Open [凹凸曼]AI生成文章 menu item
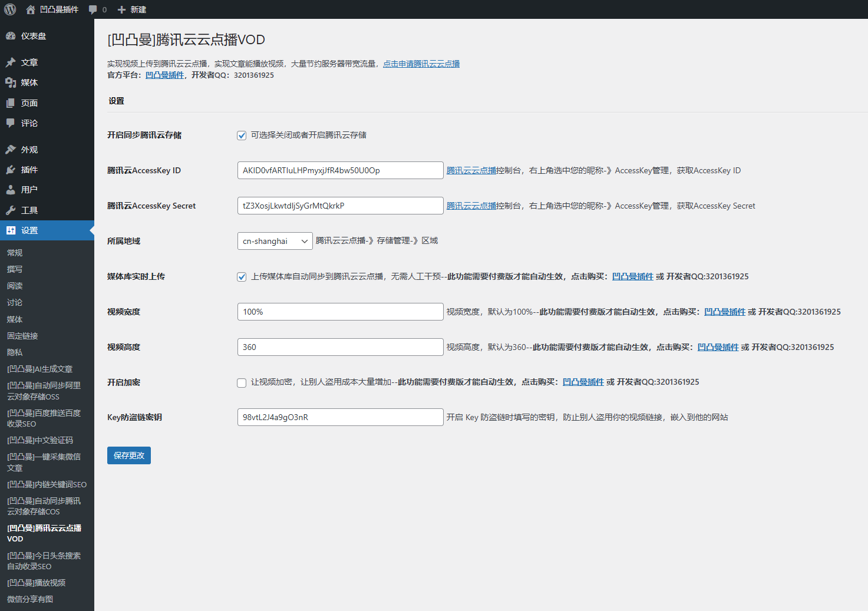The width and height of the screenshot is (868, 611). click(x=39, y=369)
